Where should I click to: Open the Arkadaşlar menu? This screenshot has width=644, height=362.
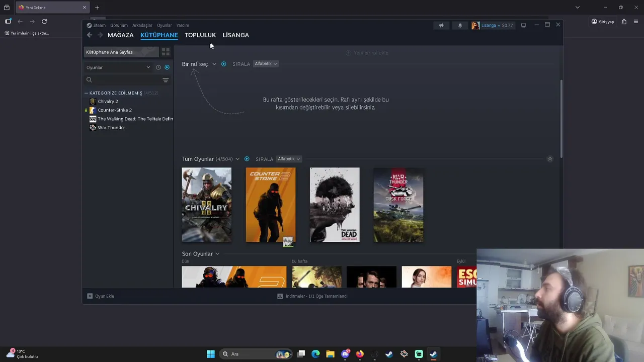[x=142, y=25]
